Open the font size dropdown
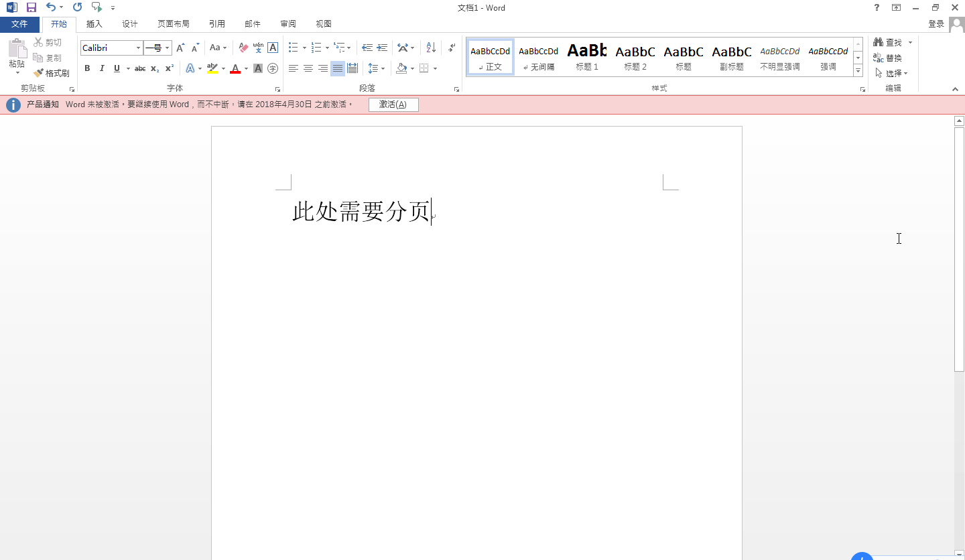The image size is (965, 560). pyautogui.click(x=166, y=48)
